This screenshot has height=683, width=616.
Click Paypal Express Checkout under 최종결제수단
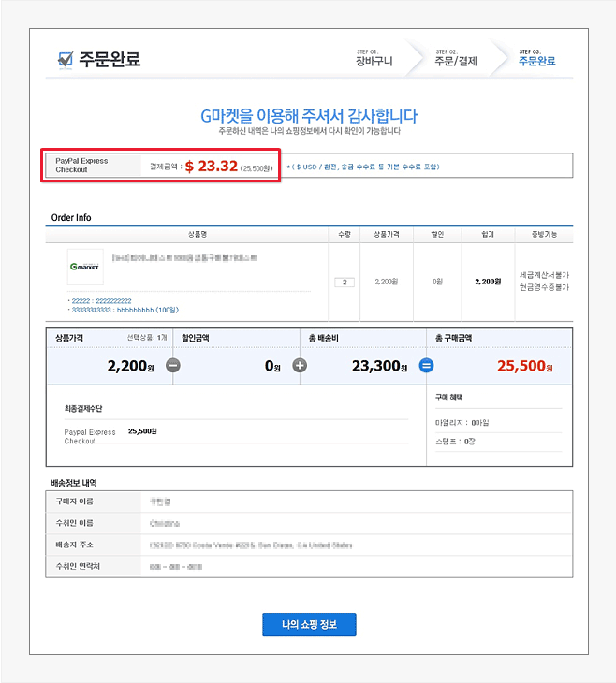click(89, 436)
